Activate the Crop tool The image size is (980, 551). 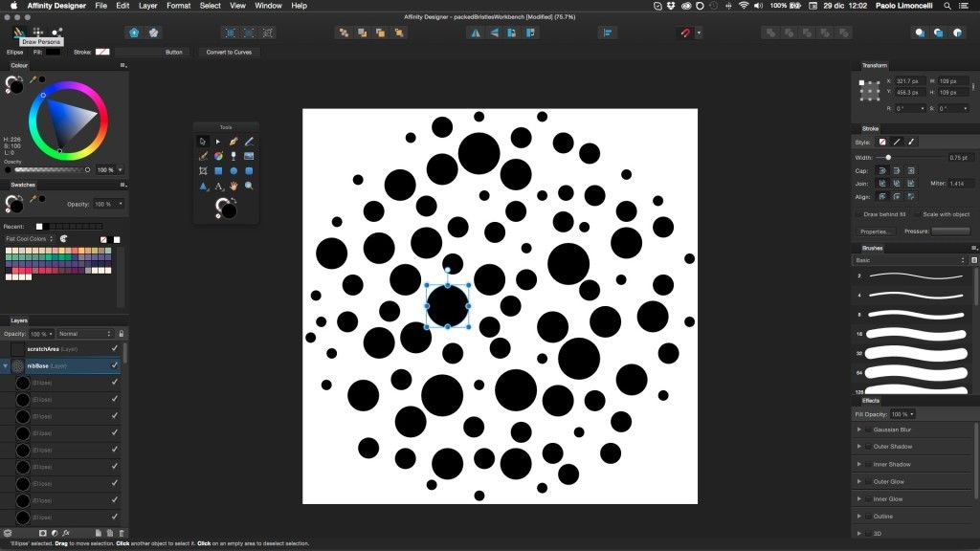[x=203, y=171]
